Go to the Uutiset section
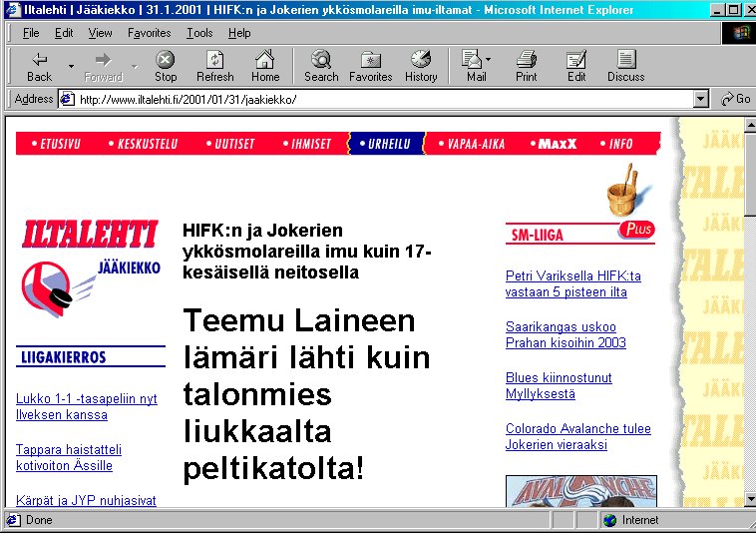756x533 pixels. [230, 144]
